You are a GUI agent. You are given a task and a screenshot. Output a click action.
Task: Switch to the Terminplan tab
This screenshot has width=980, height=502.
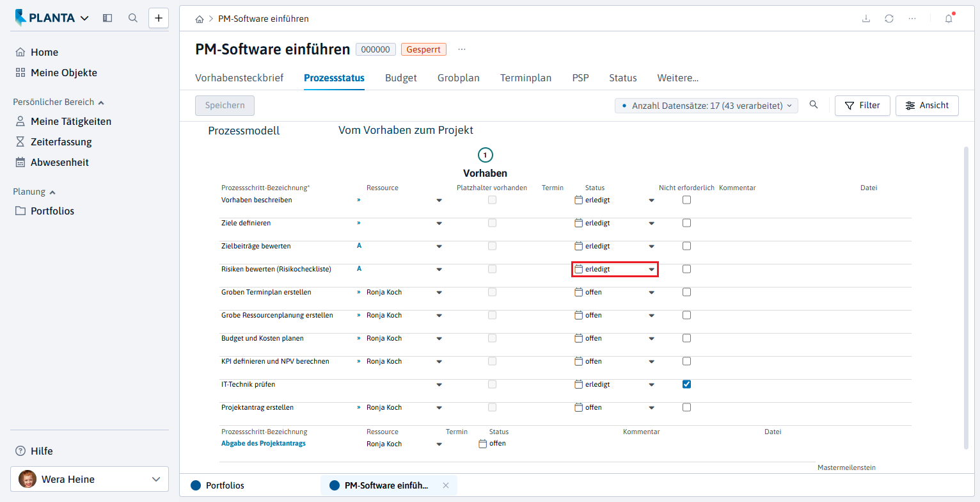click(526, 78)
